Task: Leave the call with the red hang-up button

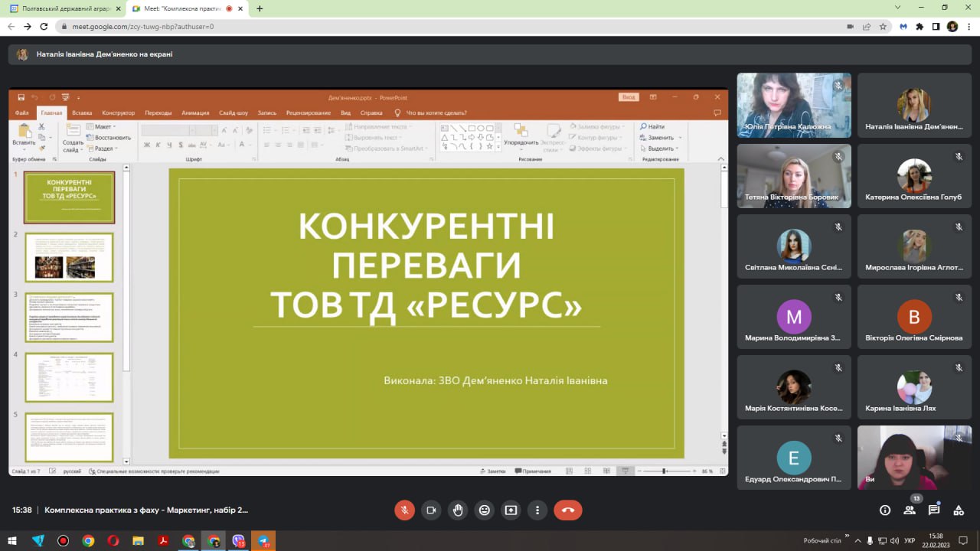Action: point(568,510)
